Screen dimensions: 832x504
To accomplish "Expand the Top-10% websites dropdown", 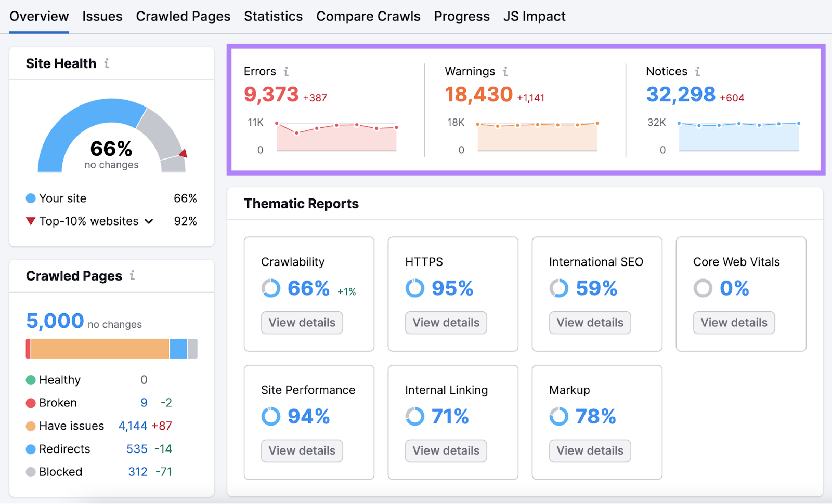I will (149, 221).
